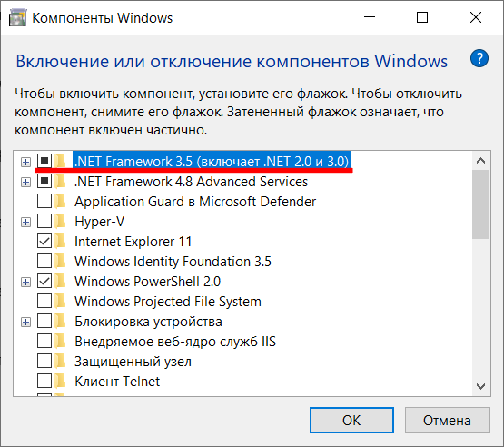The image size is (504, 447).
Task: Select the Windows Identity Foundation 3.5 item
Action: tap(173, 262)
